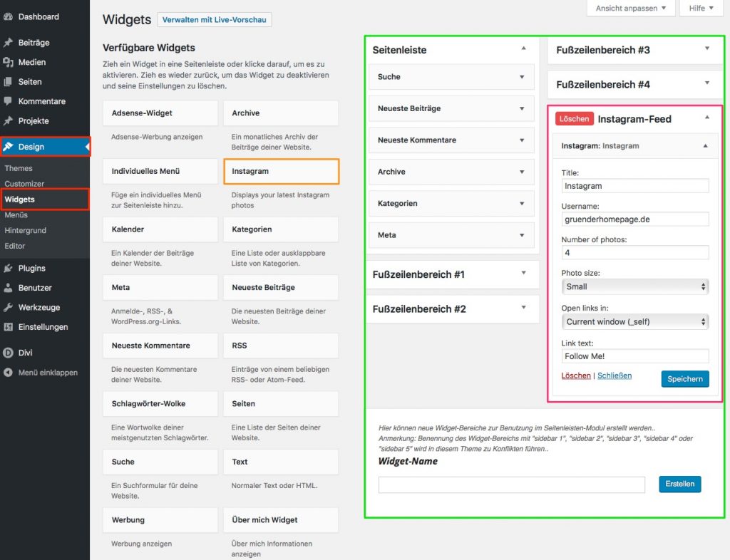Open the Kommentare section
The width and height of the screenshot is (730, 560).
pyautogui.click(x=41, y=100)
